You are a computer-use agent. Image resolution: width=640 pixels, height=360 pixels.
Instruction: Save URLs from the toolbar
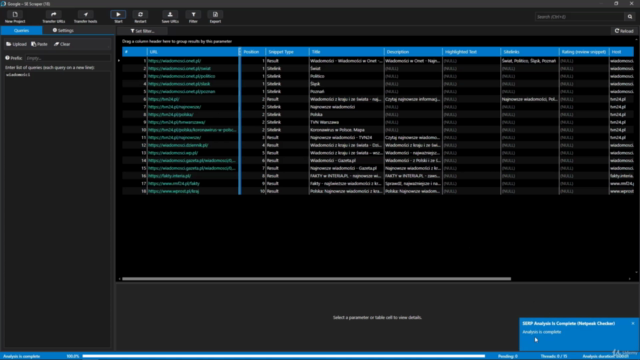point(170,17)
